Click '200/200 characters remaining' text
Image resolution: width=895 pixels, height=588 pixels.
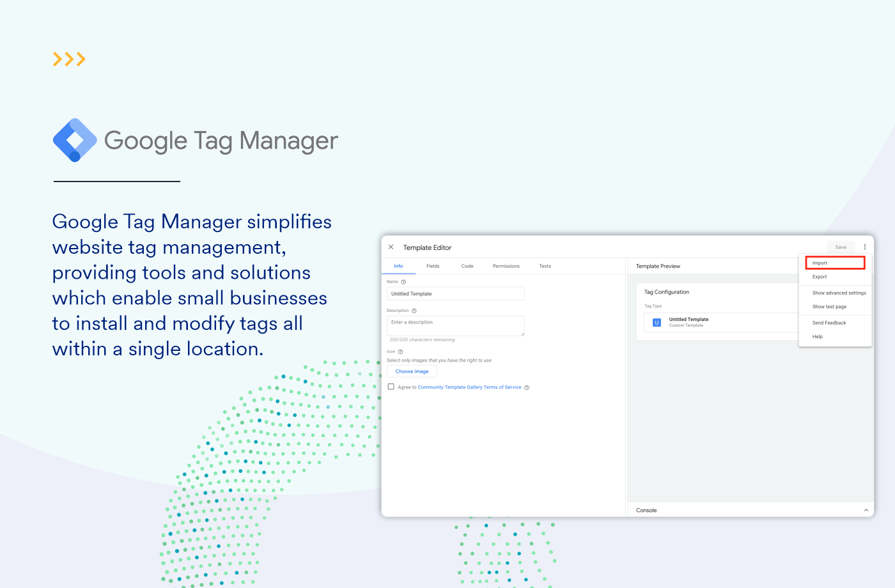(422, 340)
